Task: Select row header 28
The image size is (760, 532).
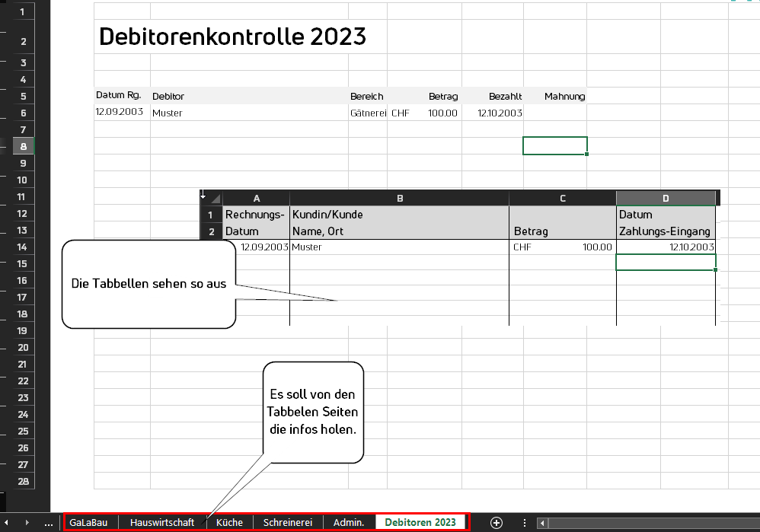Action: pyautogui.click(x=24, y=481)
